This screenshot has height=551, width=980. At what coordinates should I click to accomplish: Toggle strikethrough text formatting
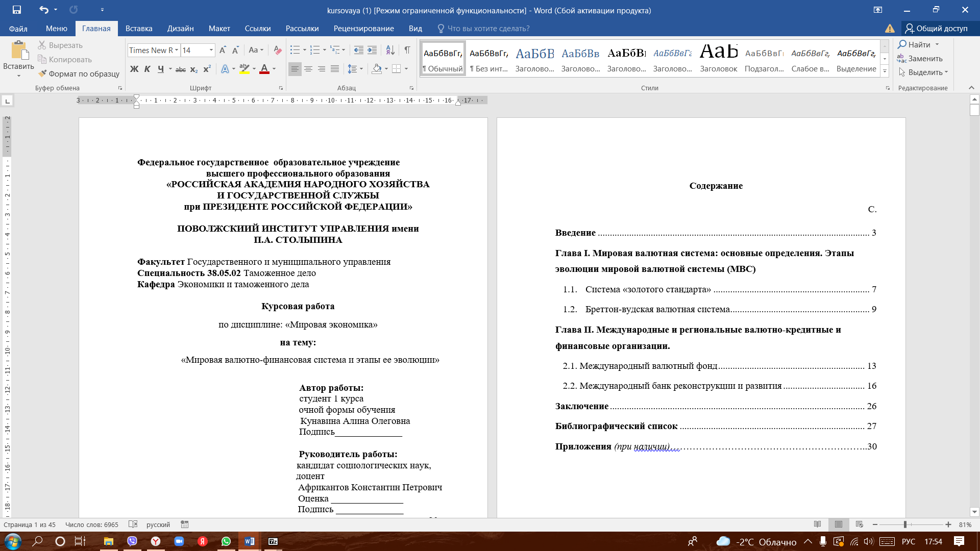point(180,69)
